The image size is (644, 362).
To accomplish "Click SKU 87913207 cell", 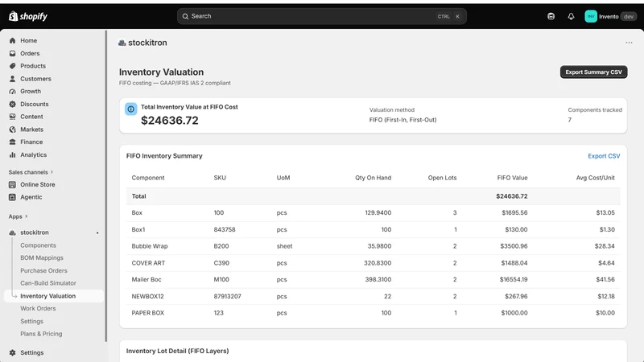I will [227, 296].
